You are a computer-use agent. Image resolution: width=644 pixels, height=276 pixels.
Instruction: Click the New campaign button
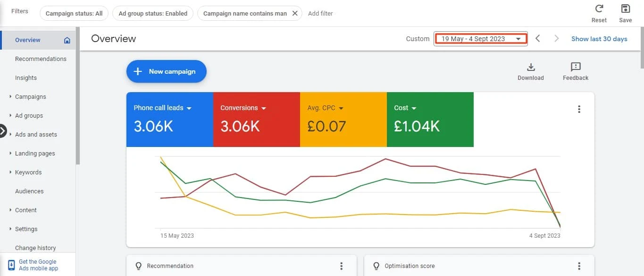coord(167,71)
